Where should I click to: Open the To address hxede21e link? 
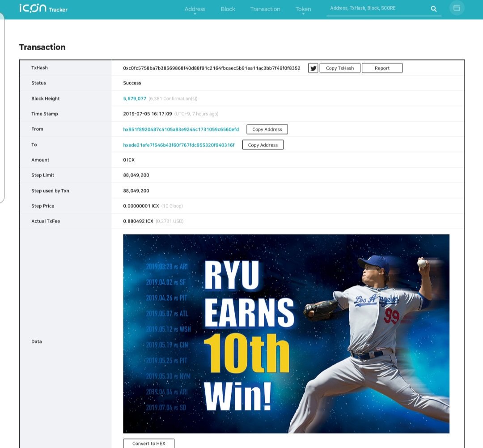tap(178, 145)
